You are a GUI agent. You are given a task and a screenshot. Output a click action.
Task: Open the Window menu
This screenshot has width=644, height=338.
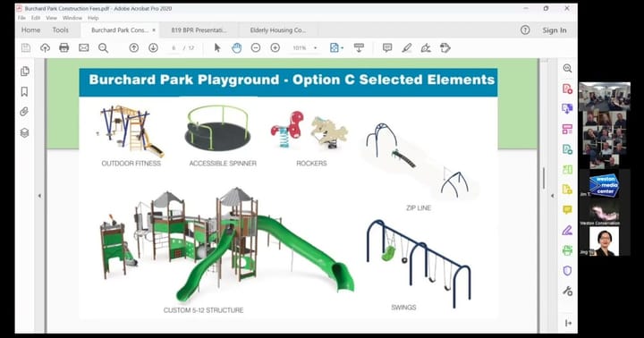click(x=72, y=18)
